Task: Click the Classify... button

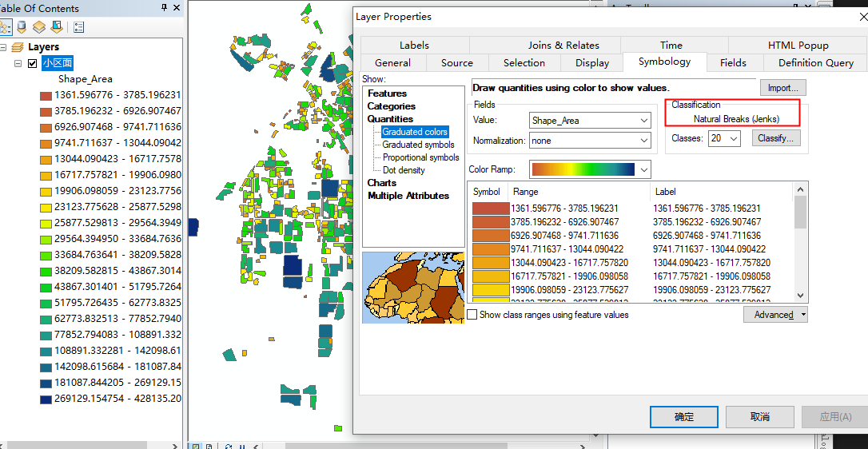Action: (x=775, y=138)
